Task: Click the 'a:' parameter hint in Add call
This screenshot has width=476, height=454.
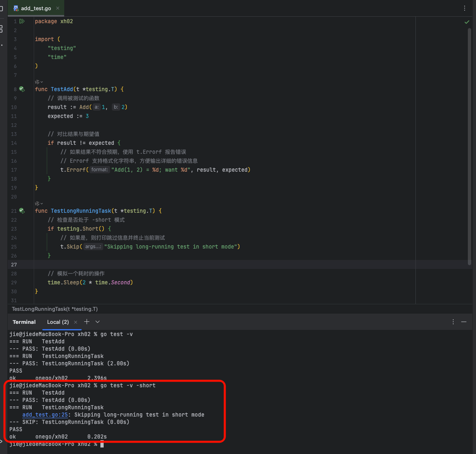Action: click(x=96, y=107)
